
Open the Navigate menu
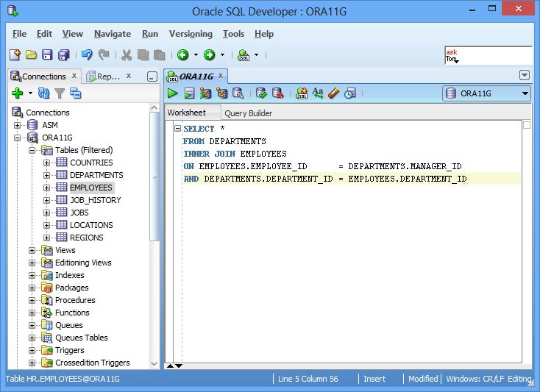point(113,34)
